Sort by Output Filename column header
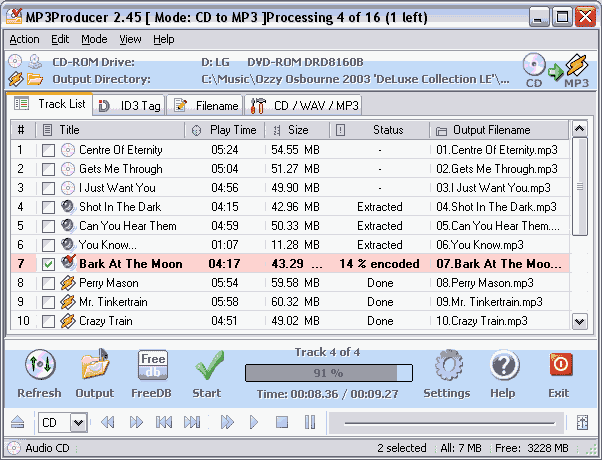602x460 pixels. (x=499, y=130)
